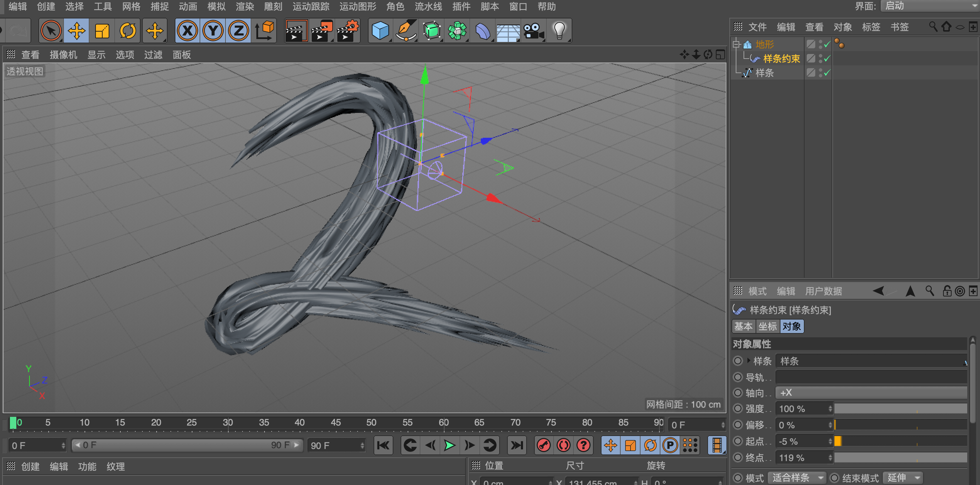Click the 导轨 rail input field

pos(871,377)
